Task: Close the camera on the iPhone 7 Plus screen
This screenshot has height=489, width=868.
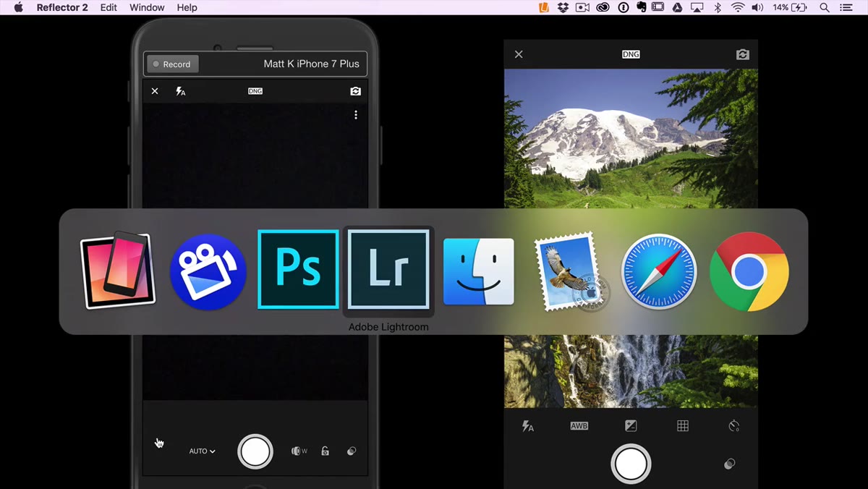Action: tap(155, 91)
